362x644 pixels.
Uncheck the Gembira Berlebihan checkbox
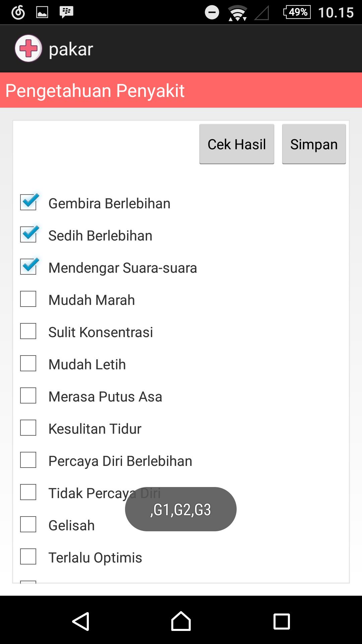coord(28,202)
